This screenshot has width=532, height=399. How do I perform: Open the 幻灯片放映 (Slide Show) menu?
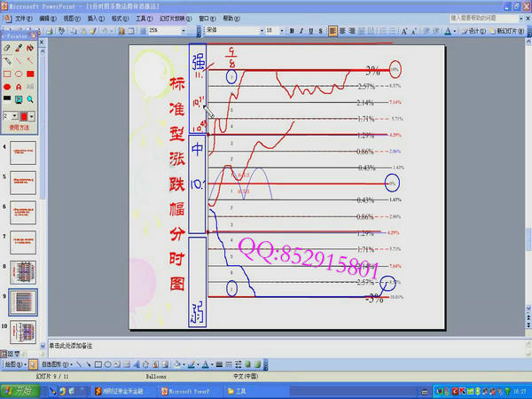pyautogui.click(x=170, y=18)
